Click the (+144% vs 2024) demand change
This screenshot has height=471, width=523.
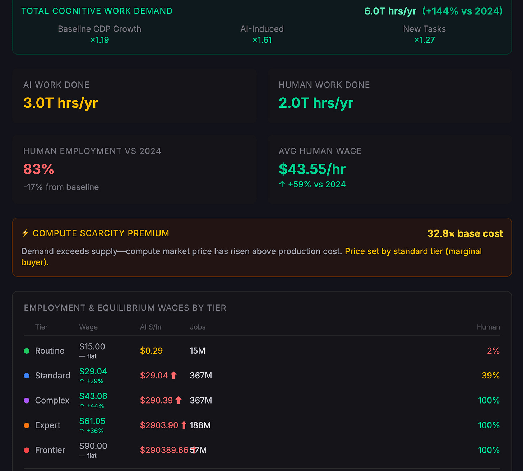(462, 11)
